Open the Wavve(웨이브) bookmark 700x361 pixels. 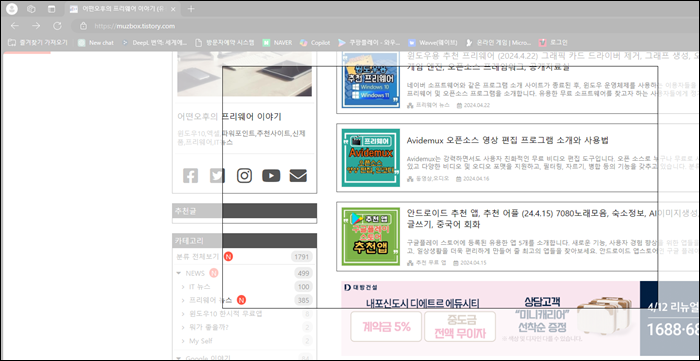click(433, 43)
